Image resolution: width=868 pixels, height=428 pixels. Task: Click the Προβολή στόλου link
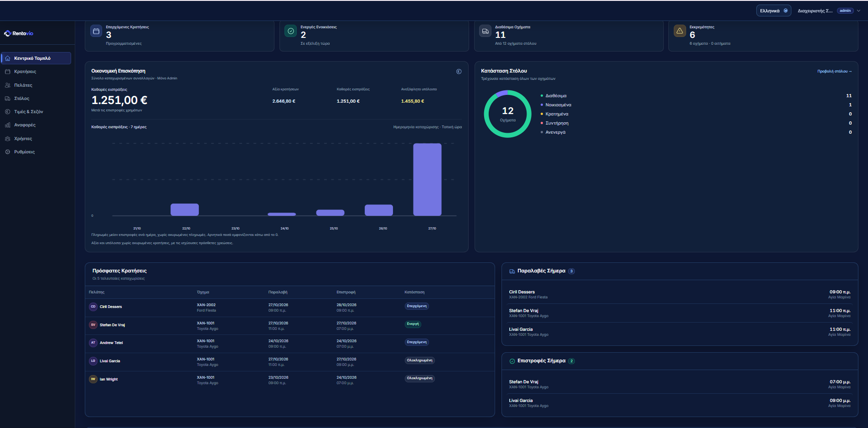(x=834, y=72)
